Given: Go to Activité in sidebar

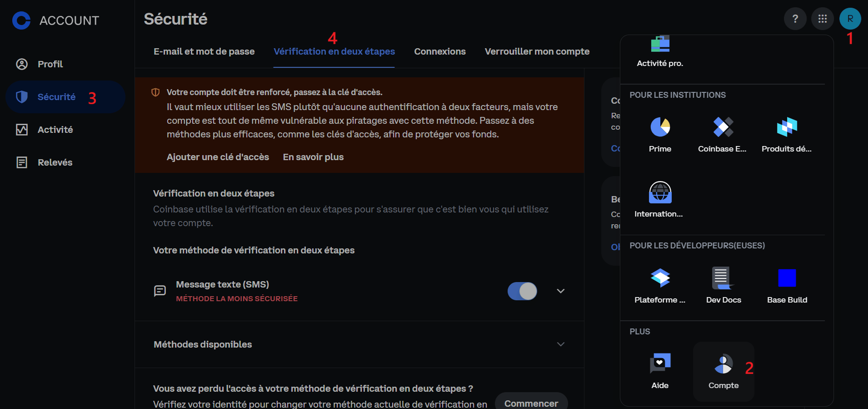Looking at the screenshot, I should point(65,130).
